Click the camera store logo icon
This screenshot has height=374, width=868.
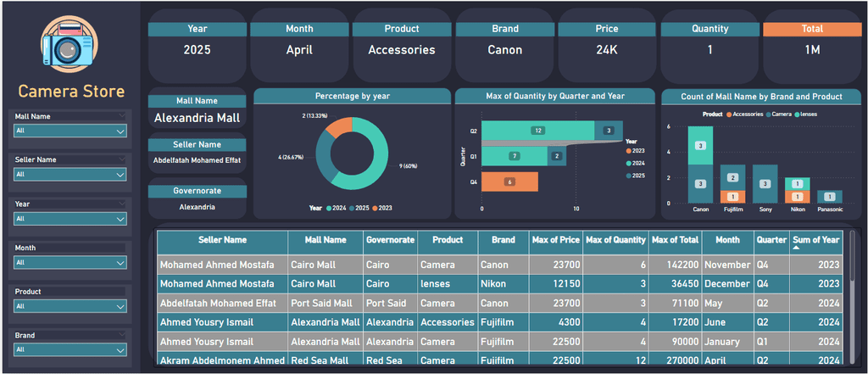pyautogui.click(x=70, y=47)
